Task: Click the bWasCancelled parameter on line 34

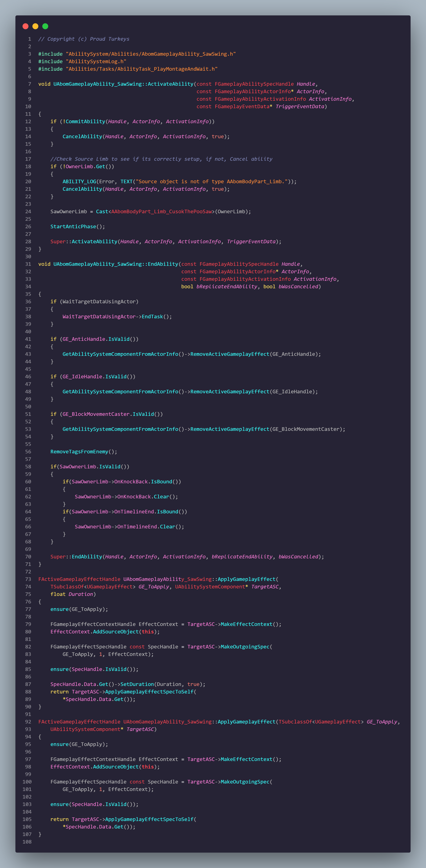Action: [x=299, y=287]
